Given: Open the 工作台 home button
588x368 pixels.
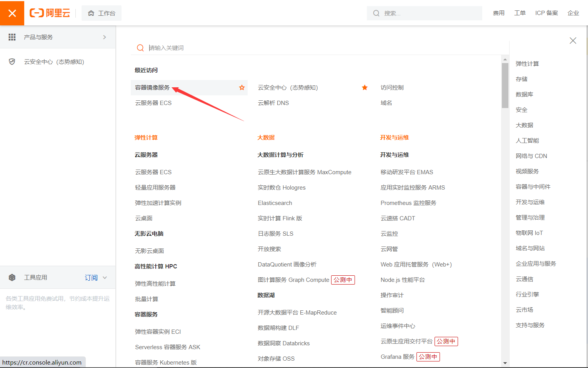Looking at the screenshot, I should (x=102, y=13).
